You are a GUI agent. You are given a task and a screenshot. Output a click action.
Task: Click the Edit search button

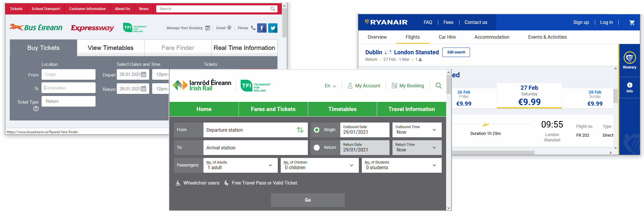click(456, 52)
